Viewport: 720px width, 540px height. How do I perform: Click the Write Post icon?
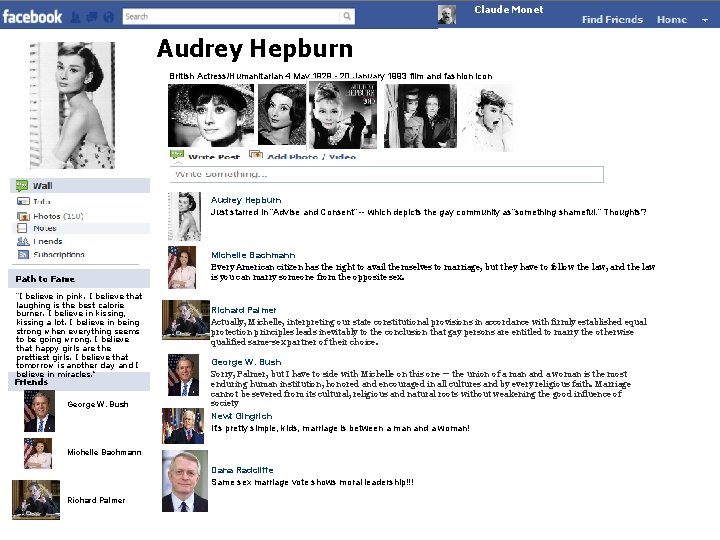point(177,155)
